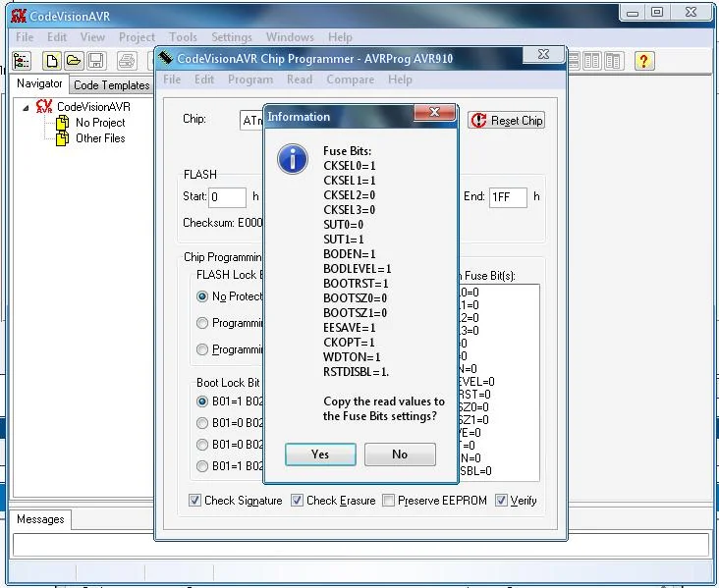Select the Other Files tree item
The height and width of the screenshot is (588, 719).
100,138
